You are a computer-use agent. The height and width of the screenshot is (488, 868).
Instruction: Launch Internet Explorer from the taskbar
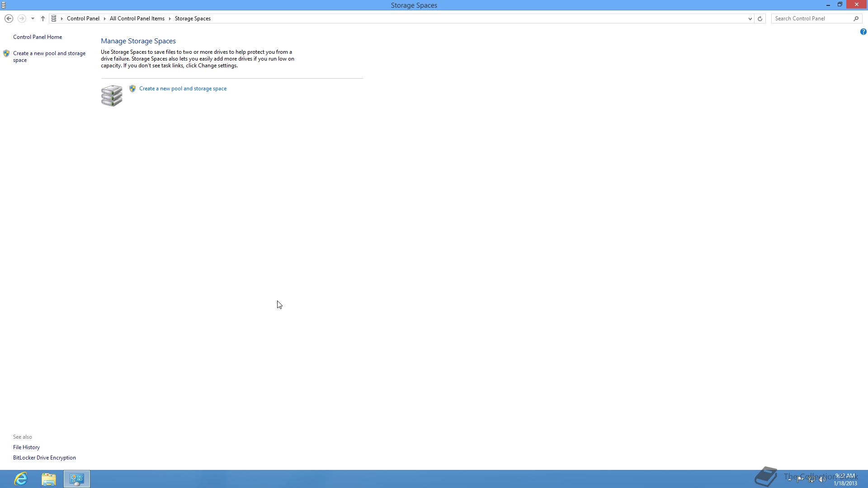point(21,479)
